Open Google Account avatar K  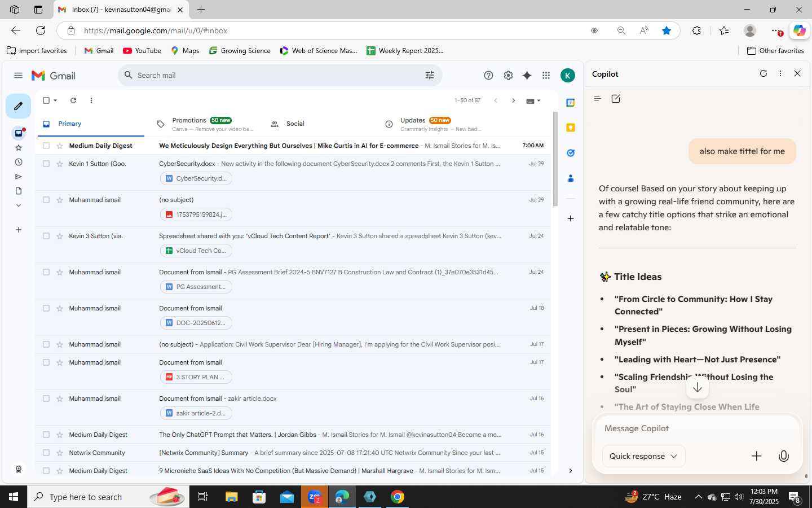tap(568, 76)
